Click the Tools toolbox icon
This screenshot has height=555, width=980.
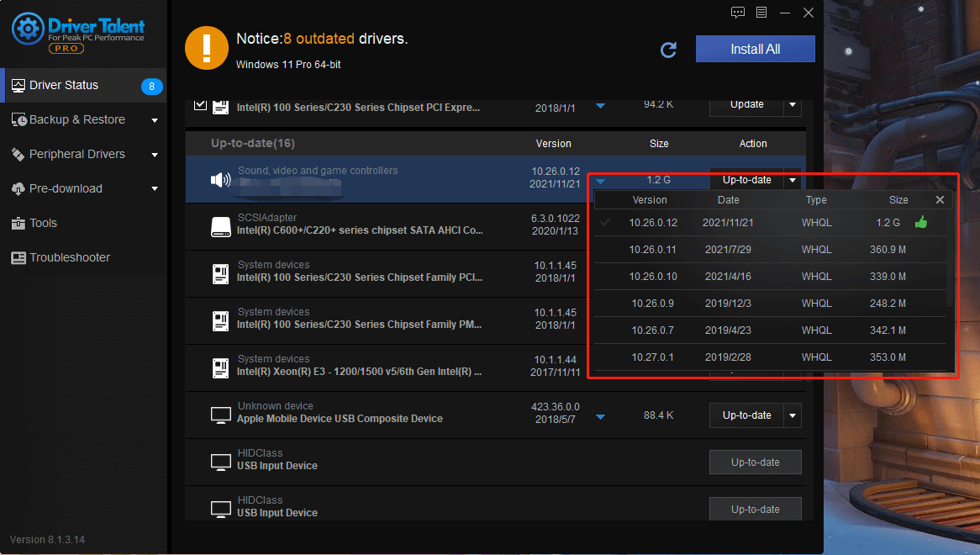tap(18, 223)
